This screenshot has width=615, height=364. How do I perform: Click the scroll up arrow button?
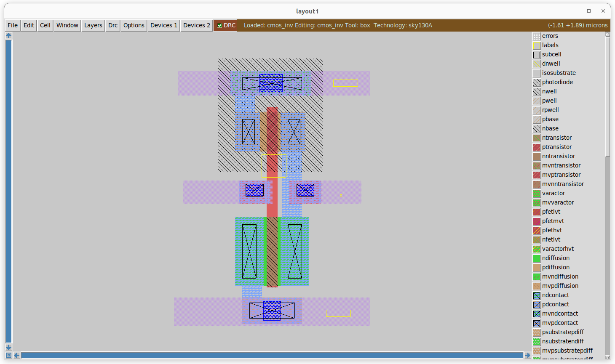(8, 36)
